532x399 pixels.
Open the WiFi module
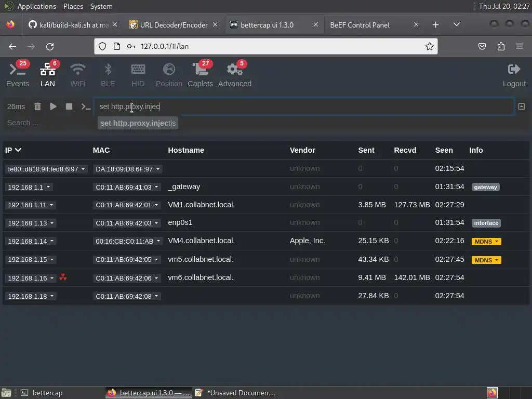[x=78, y=75]
